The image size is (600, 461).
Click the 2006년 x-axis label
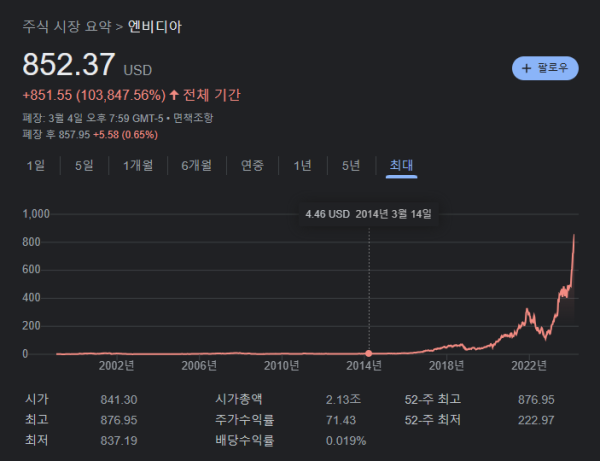[199, 366]
